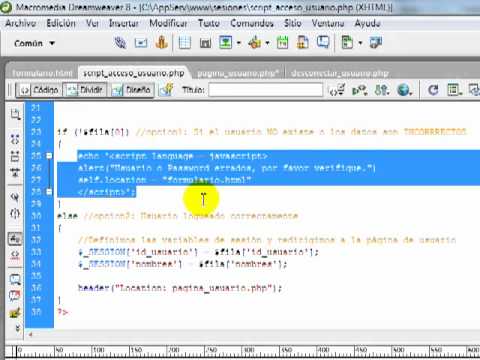Open the Insertar menu
Screen dimensions: 480x360
tap(124, 23)
